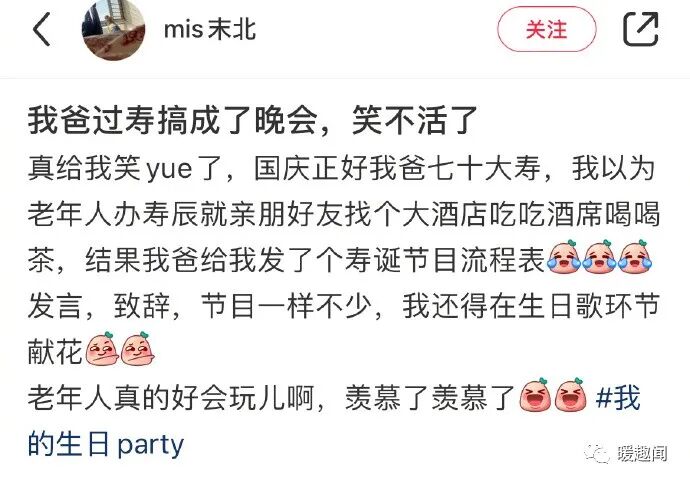This screenshot has height=484, width=690.
Task: Tap the line 老年人真的好会玩儿啊
Action: (176, 397)
